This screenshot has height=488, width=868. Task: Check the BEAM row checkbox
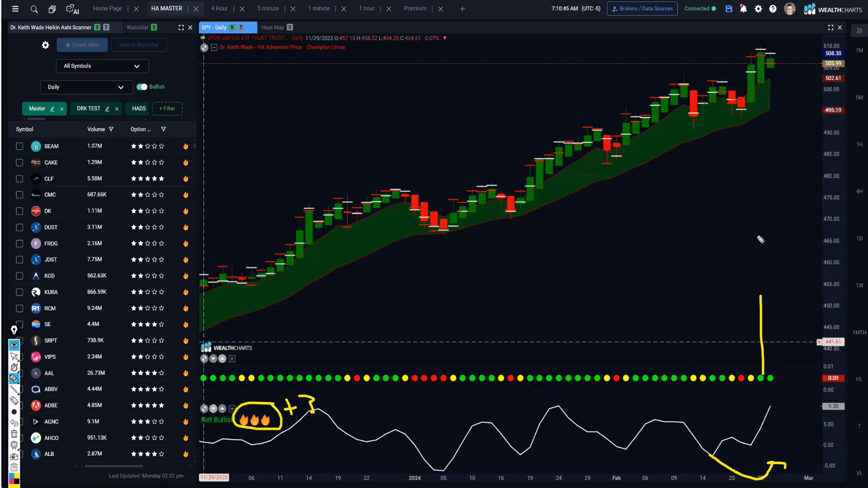click(x=19, y=146)
